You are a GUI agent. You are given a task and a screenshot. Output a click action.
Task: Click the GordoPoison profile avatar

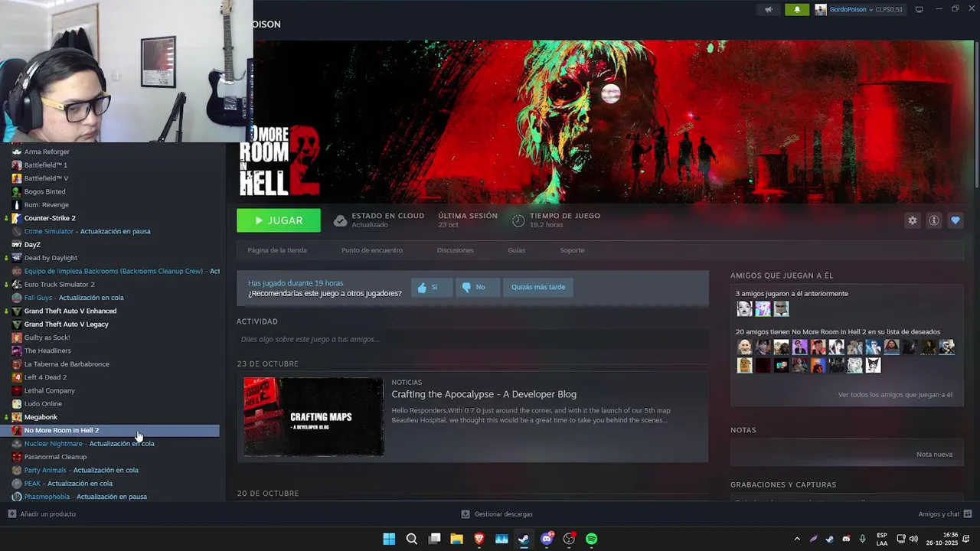pyautogui.click(x=821, y=10)
